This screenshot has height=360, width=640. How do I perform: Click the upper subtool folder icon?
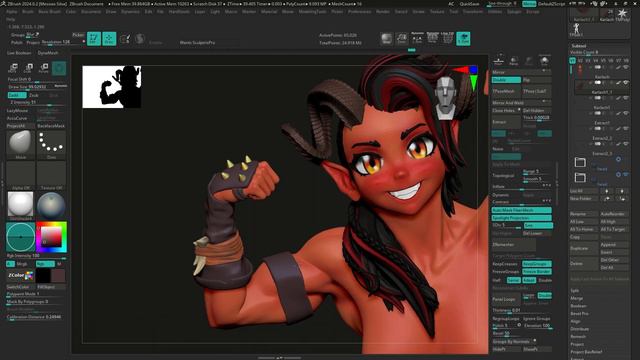tap(580, 162)
